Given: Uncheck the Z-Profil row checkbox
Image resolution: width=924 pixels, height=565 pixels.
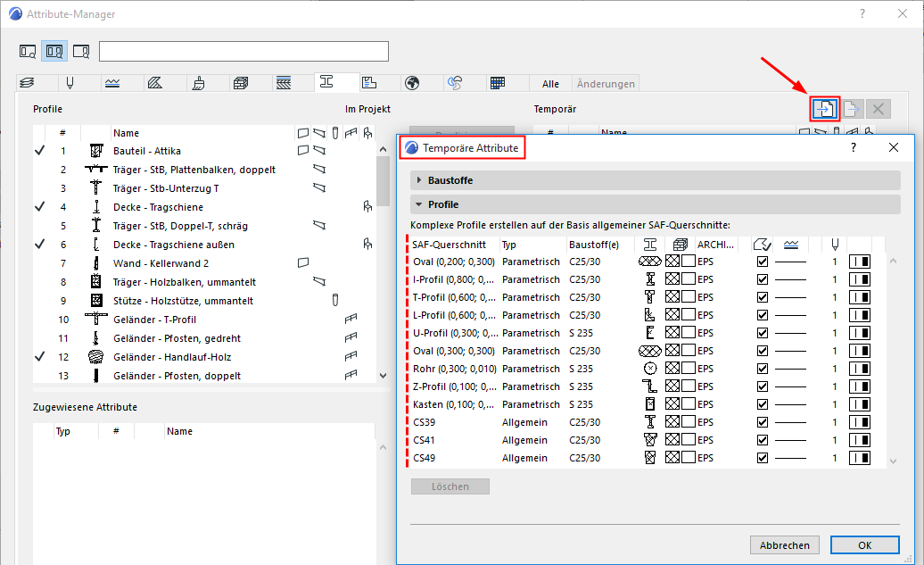Looking at the screenshot, I should [763, 386].
